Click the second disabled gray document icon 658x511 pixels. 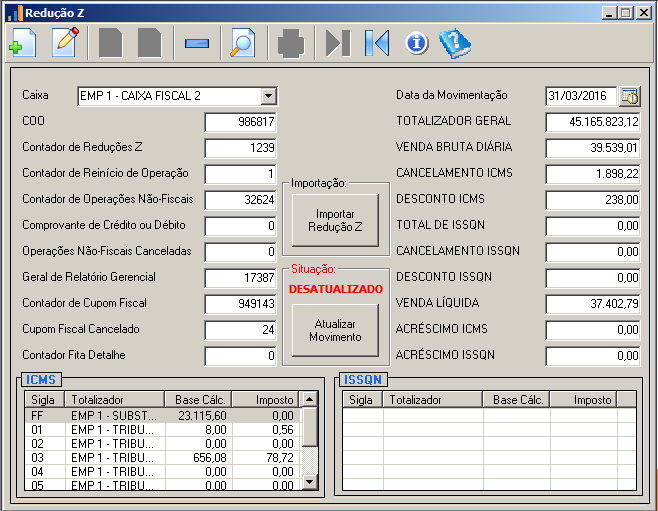coord(149,42)
